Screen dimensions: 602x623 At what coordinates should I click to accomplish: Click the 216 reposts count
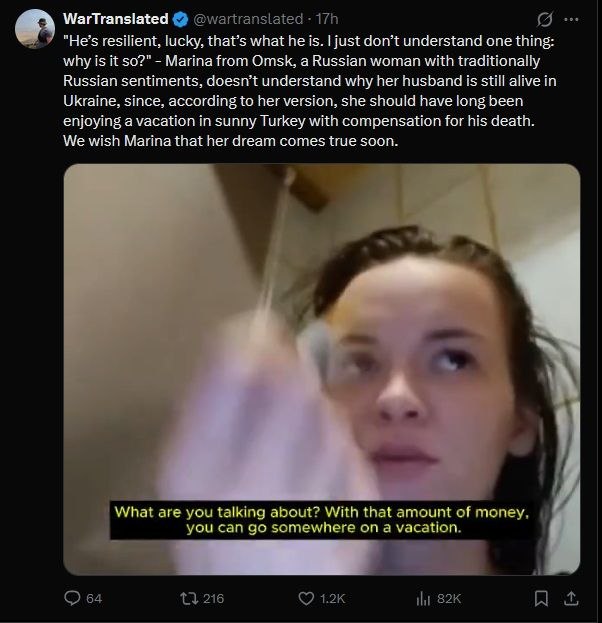(213, 598)
